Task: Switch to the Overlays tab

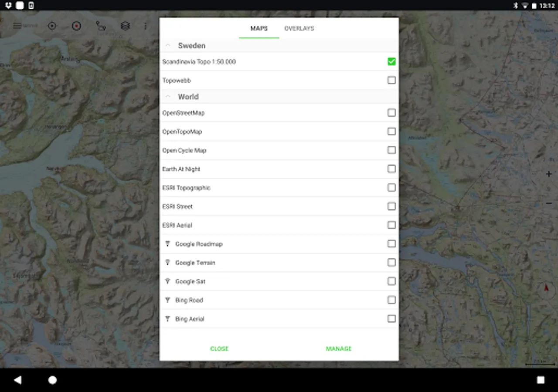Action: (299, 28)
